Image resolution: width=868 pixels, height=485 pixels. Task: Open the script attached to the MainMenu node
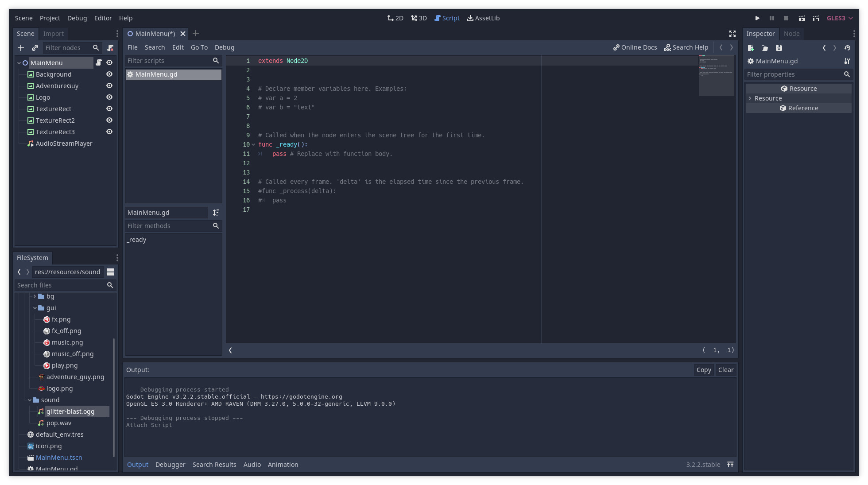tap(99, 63)
